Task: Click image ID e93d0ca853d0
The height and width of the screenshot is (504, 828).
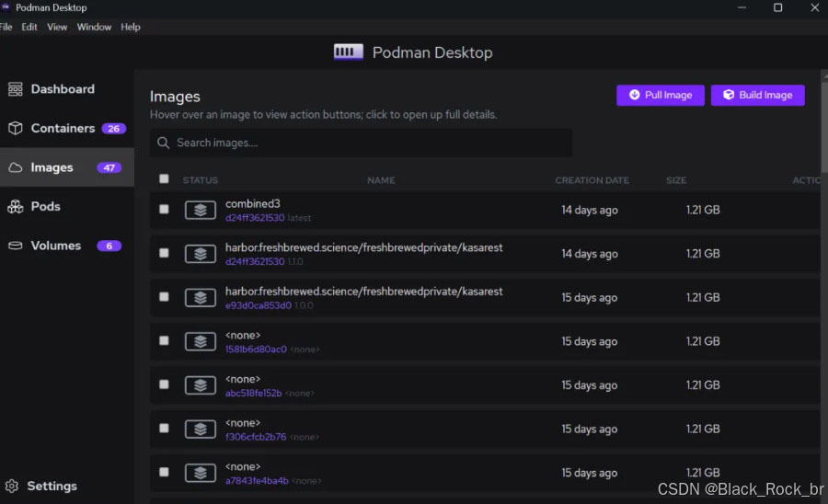Action: point(259,305)
